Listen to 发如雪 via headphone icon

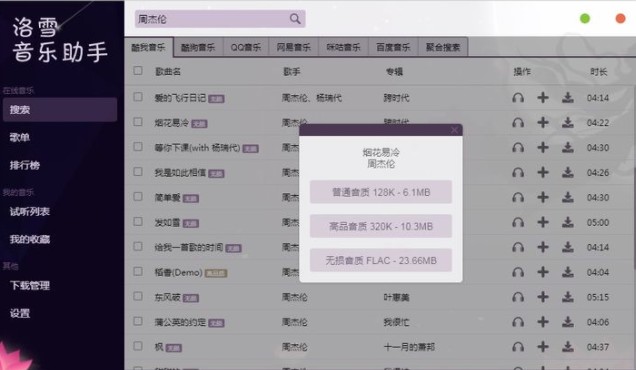[518, 222]
